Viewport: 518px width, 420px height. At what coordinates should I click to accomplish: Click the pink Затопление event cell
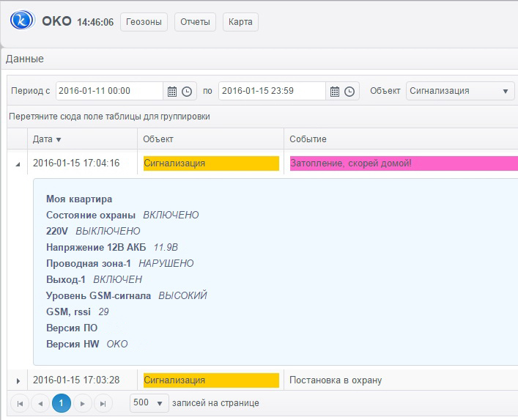click(403, 163)
